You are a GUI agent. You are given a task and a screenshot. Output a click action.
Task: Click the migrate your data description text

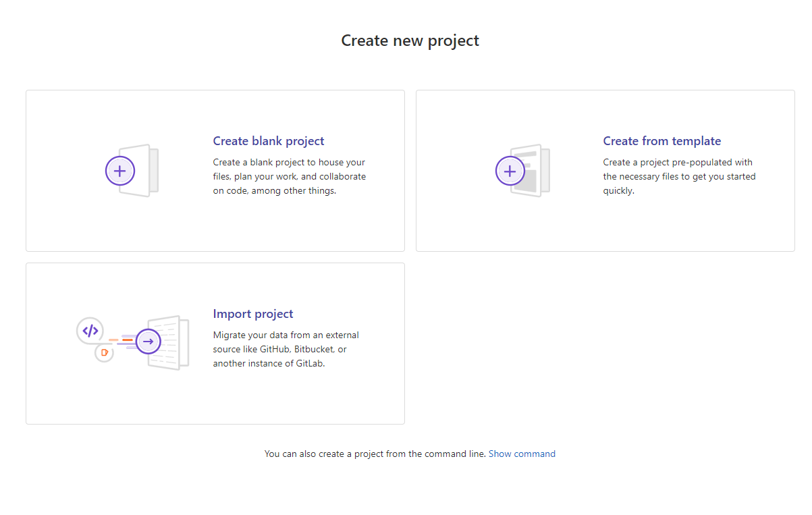[x=286, y=350]
